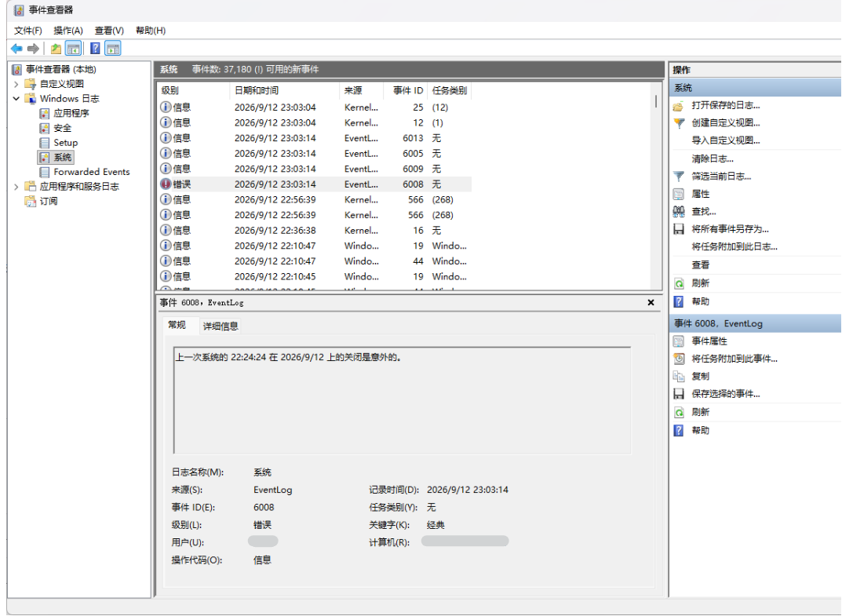Toggle the action pane toolbar icon
842x616 pixels.
tap(113, 49)
